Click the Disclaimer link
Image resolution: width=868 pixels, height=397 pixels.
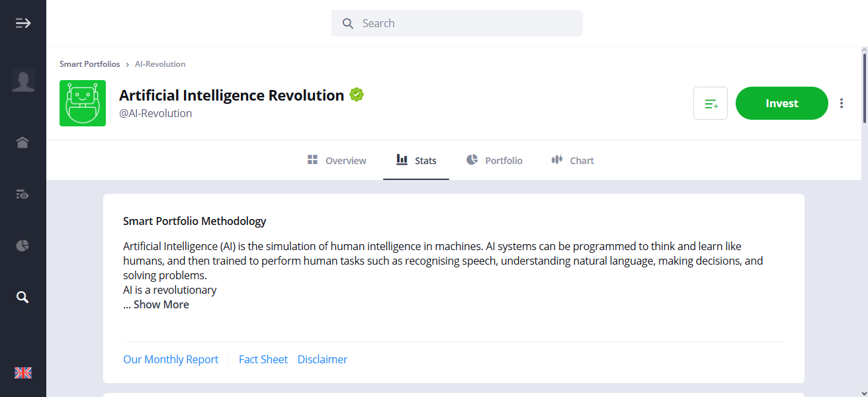322,359
